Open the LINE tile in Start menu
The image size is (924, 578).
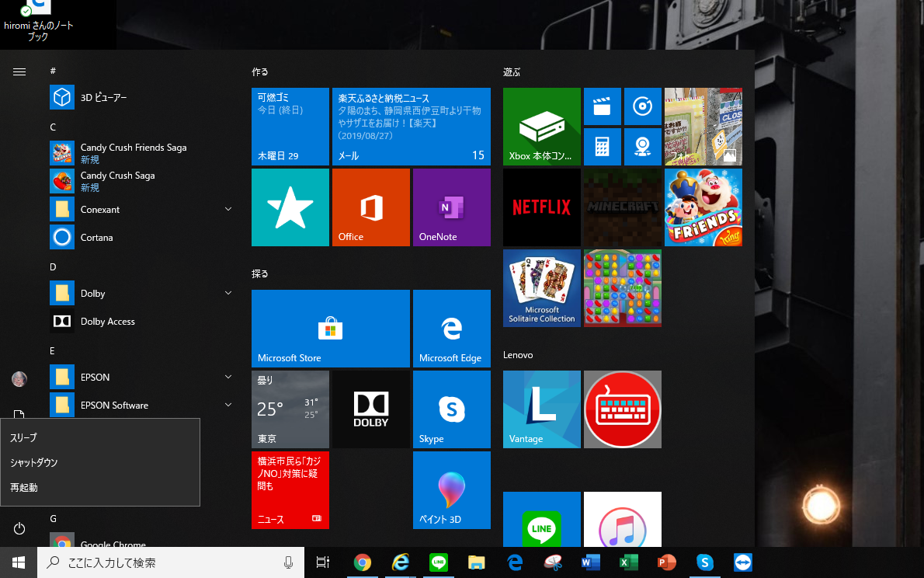[x=541, y=519]
